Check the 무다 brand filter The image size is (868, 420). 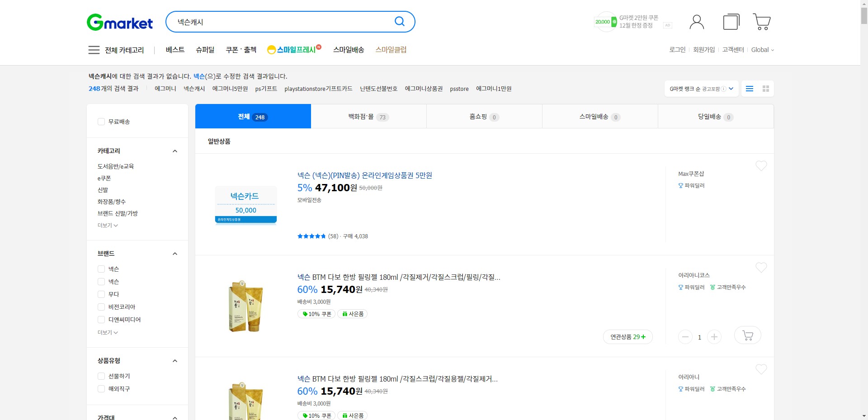pos(101,294)
